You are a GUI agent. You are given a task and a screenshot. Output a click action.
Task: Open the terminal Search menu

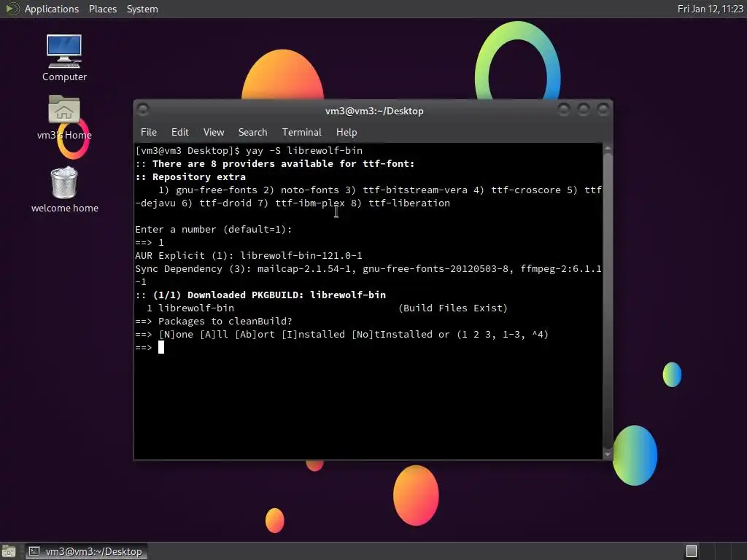252,133
